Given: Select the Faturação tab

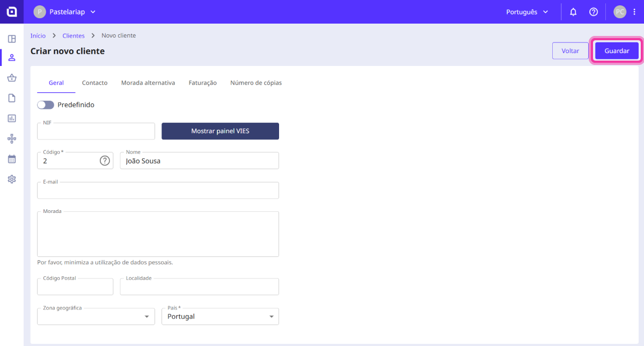Looking at the screenshot, I should [x=202, y=83].
